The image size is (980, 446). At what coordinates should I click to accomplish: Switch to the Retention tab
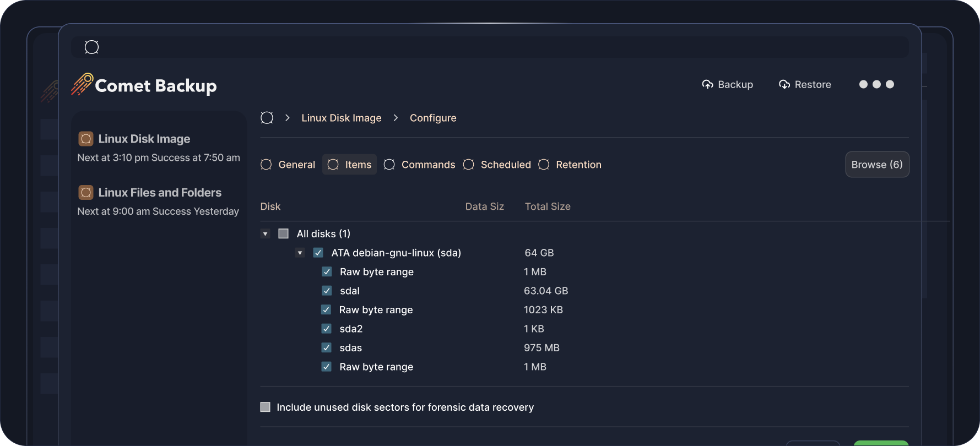point(570,165)
